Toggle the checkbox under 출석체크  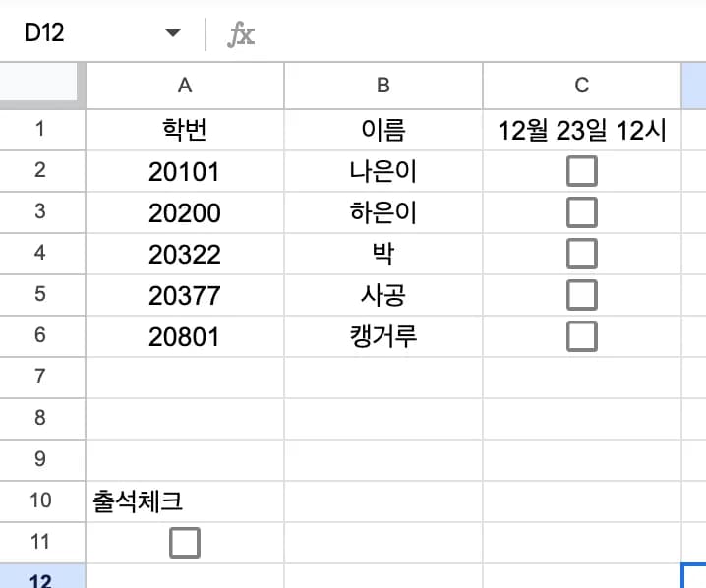pos(184,542)
